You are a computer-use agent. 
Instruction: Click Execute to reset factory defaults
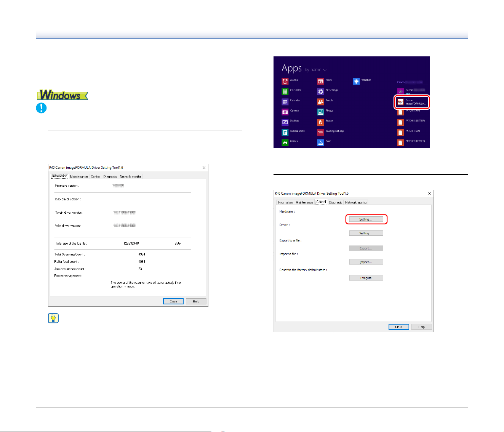tap(366, 278)
